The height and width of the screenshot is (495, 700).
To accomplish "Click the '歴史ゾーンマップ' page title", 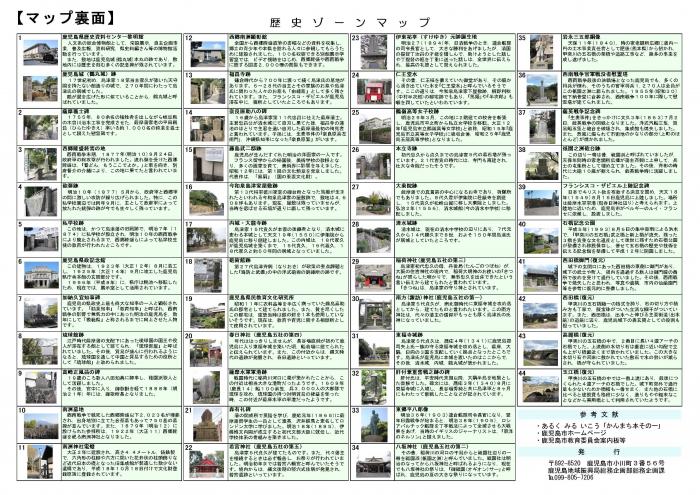I will click(349, 22).
